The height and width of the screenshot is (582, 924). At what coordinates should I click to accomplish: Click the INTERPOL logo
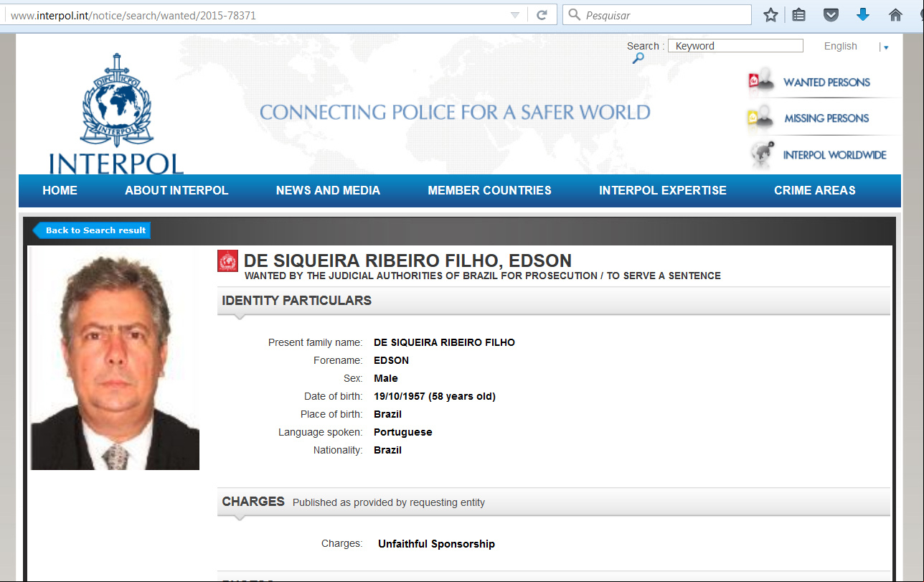[x=116, y=114]
